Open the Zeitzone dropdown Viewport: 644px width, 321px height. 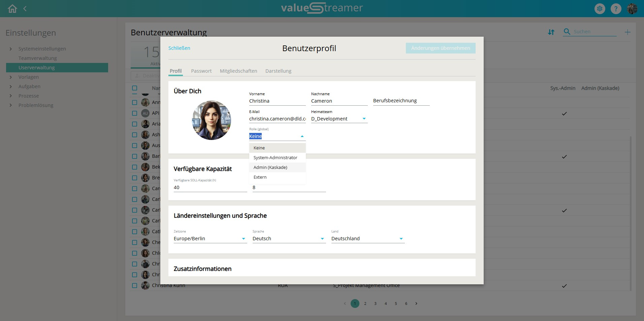point(243,239)
